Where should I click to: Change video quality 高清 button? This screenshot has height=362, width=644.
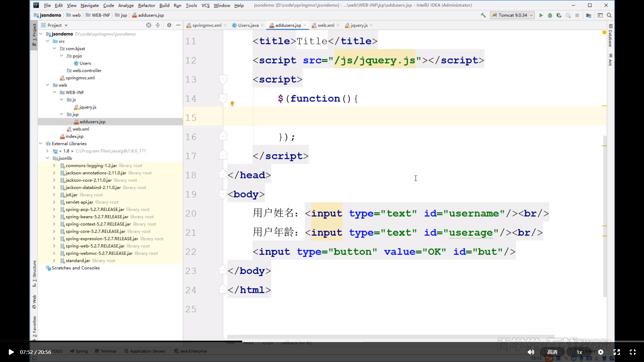coord(552,352)
